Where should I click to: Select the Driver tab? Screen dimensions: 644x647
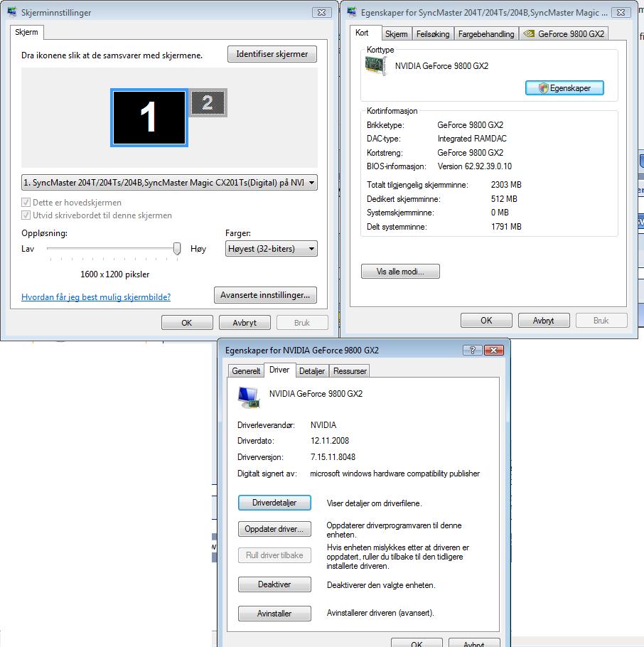279,370
